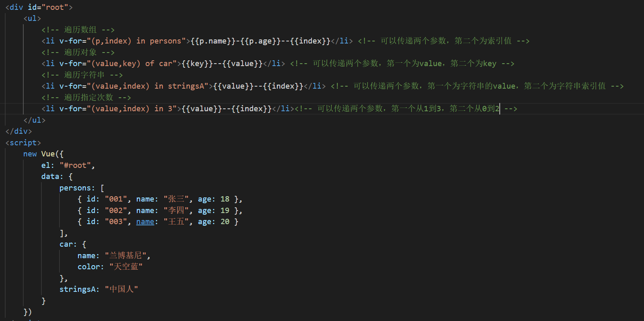Click the 遍历指定次数 comment line
This screenshot has width=644, height=321.
86,98
